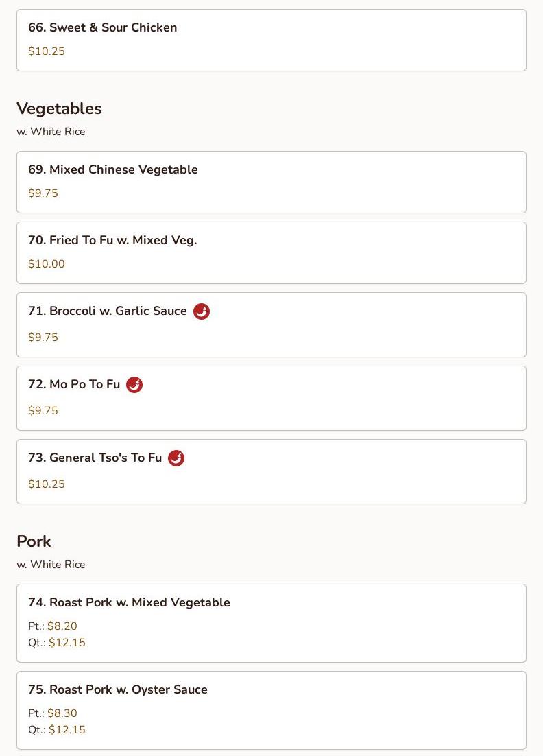Open 75. Roast Pork w. Oyster Sauce
This screenshot has width=543, height=756.
[x=271, y=710]
